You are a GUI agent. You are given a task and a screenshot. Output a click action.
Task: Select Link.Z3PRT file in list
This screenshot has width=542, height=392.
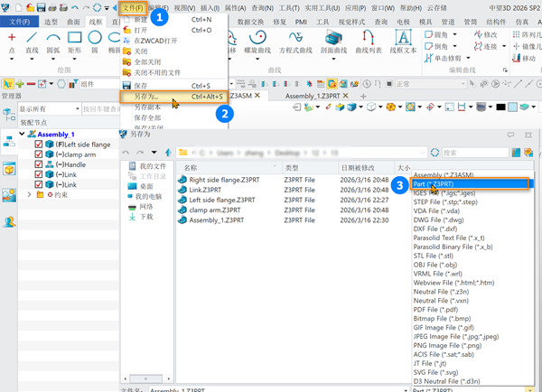pyautogui.click(x=205, y=190)
